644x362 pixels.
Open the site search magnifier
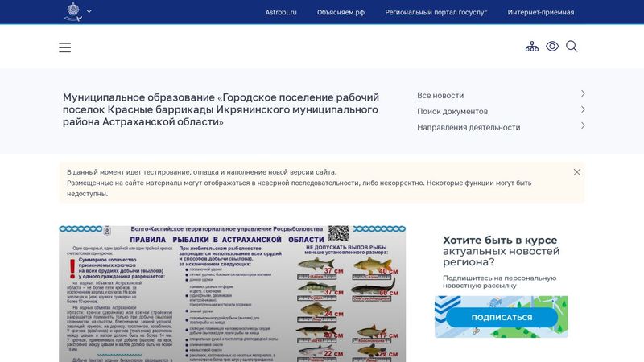(572, 47)
